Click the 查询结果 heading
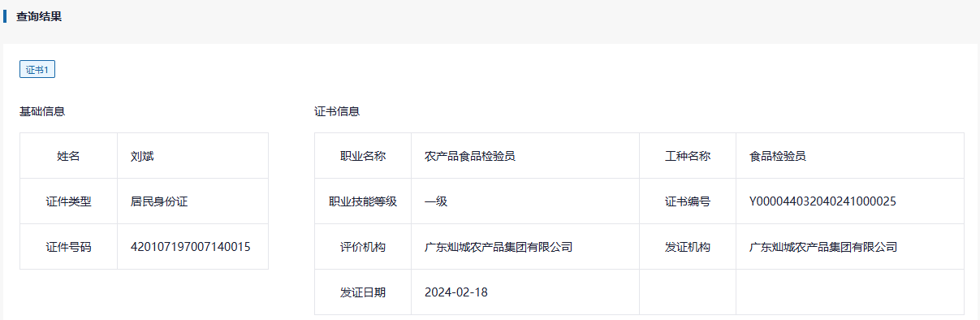 click(x=39, y=16)
